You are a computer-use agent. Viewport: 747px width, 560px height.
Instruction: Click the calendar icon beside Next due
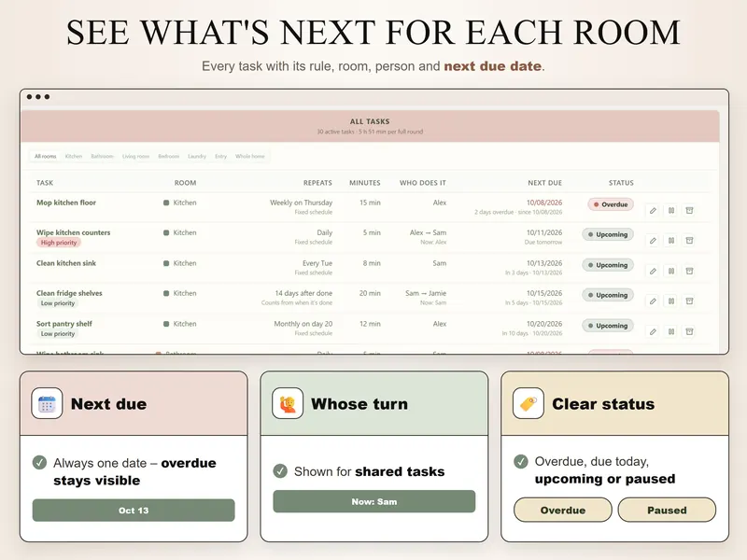(47, 403)
